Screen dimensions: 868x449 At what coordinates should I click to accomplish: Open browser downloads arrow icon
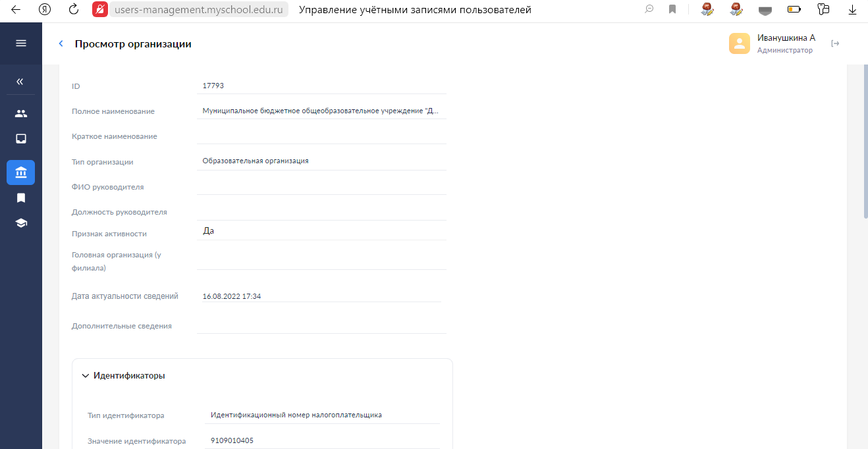click(852, 9)
